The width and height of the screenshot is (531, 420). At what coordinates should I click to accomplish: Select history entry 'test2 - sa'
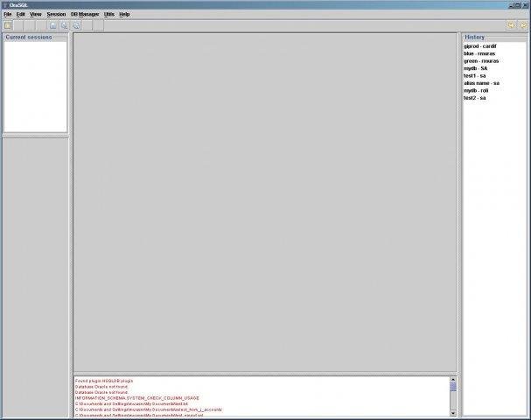[474, 98]
